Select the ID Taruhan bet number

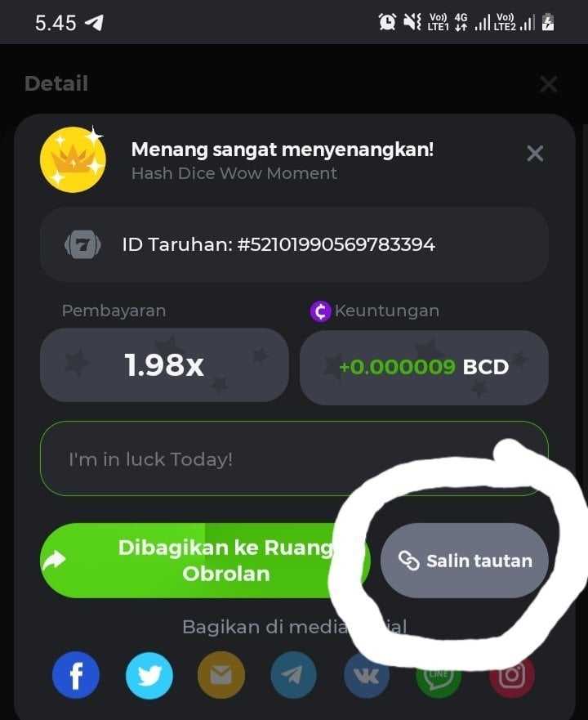336,244
